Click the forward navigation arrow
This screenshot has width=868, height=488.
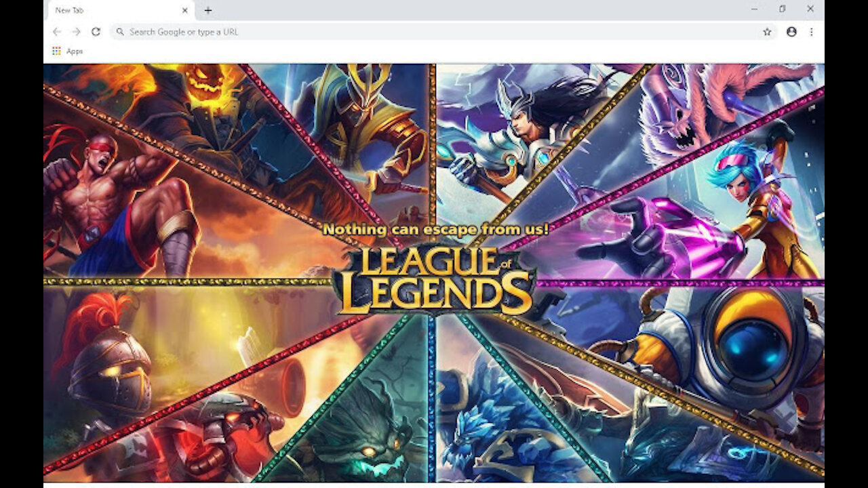point(76,32)
